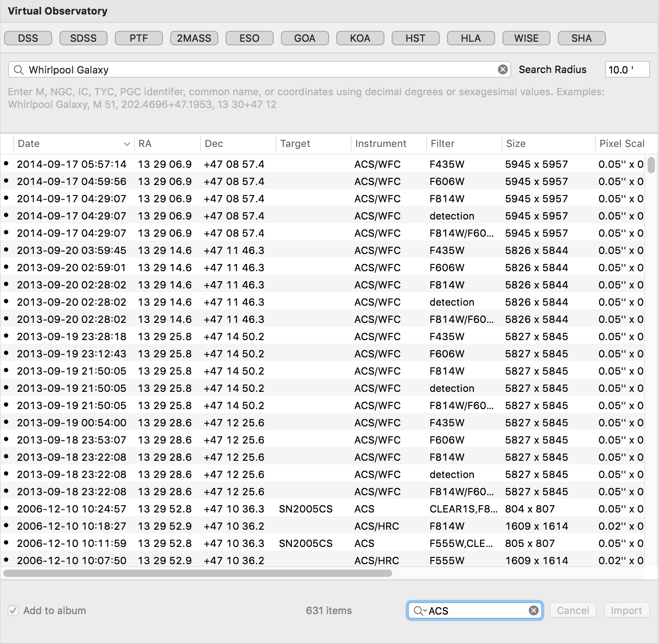The height and width of the screenshot is (644, 659).
Task: Click the Cancel button
Action: [573, 610]
